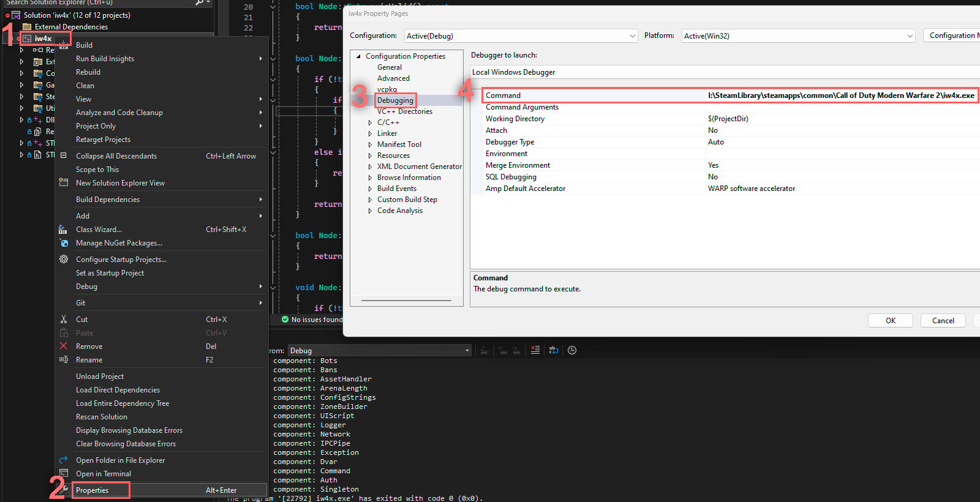Click the scissors Cut icon

[x=64, y=319]
